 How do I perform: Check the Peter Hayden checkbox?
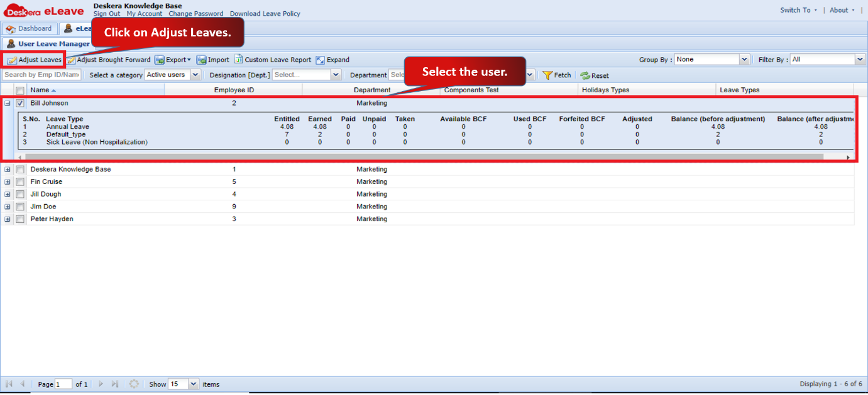[x=19, y=219]
